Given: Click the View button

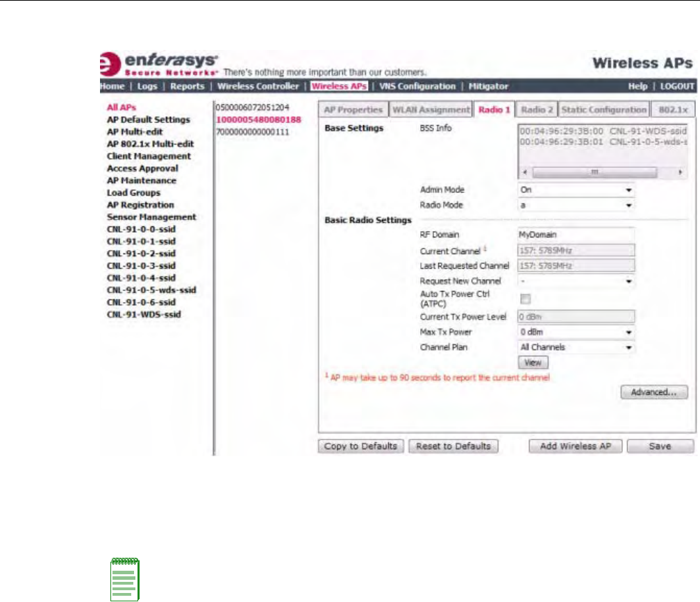Looking at the screenshot, I should (533, 362).
